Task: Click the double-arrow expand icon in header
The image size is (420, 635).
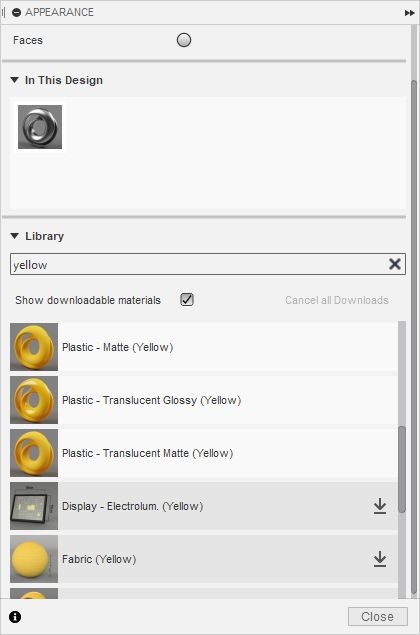Action: click(x=409, y=13)
